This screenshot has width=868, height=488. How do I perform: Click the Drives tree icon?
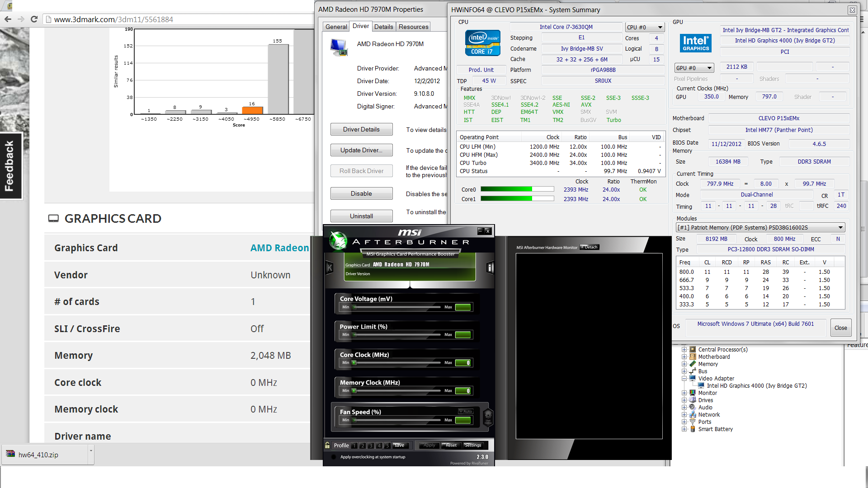693,400
